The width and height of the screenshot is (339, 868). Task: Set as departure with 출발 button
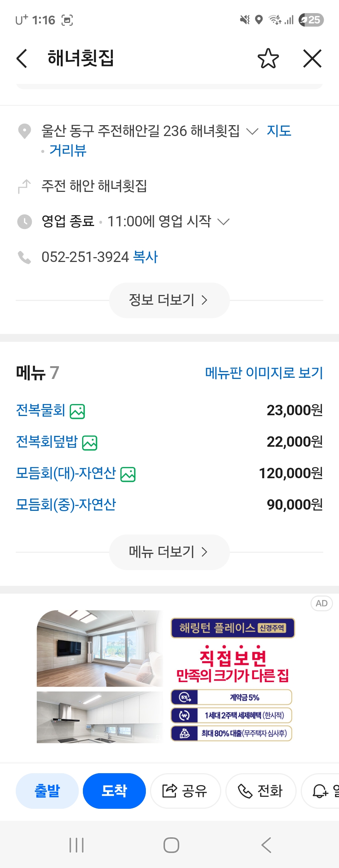[47, 791]
